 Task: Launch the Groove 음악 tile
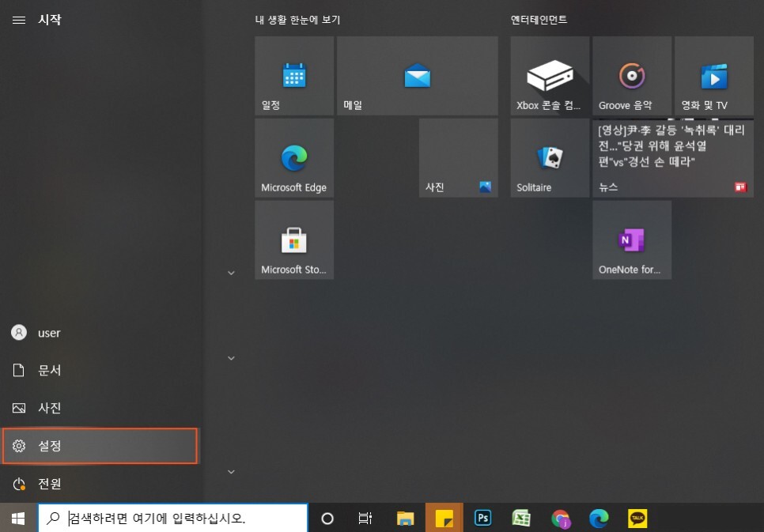click(x=632, y=76)
